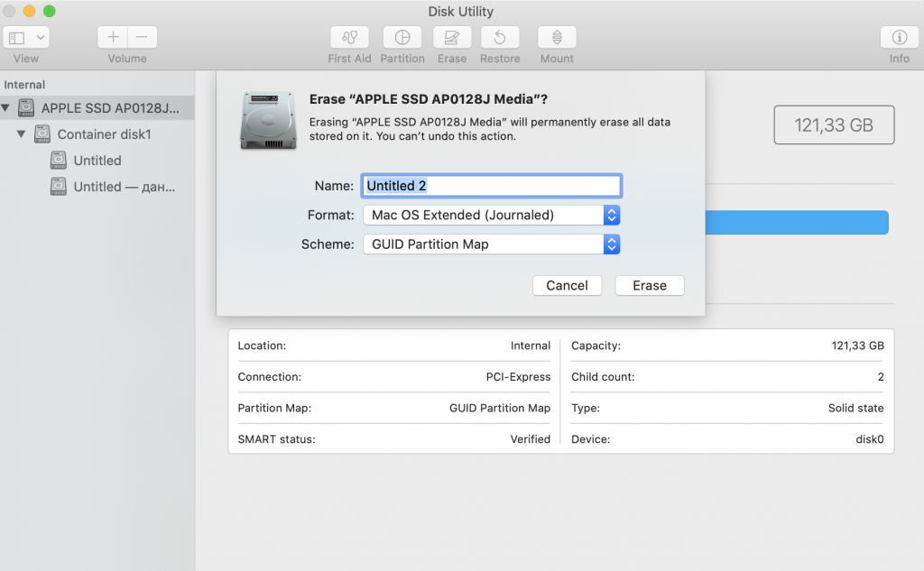Remove a volume with the minus button
Viewport: 924px width, 571px height.
tap(142, 37)
